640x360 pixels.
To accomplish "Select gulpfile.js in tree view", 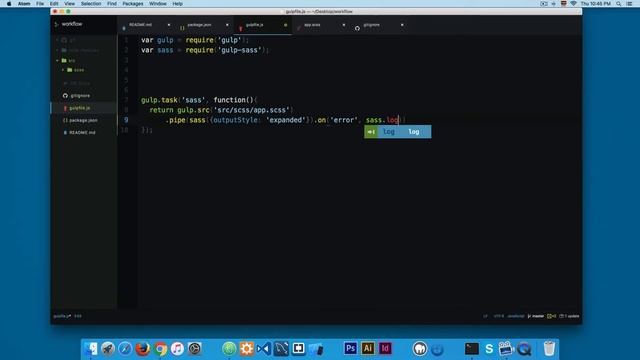I will click(80, 108).
